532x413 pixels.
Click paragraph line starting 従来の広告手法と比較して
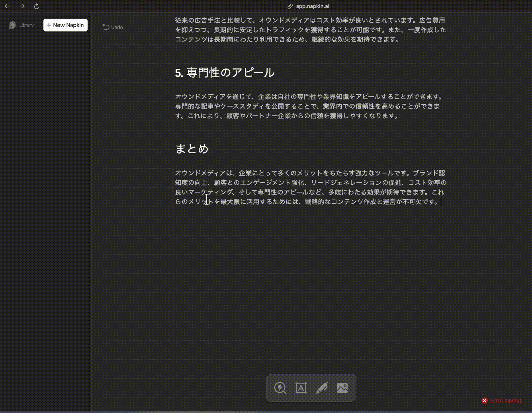click(310, 20)
